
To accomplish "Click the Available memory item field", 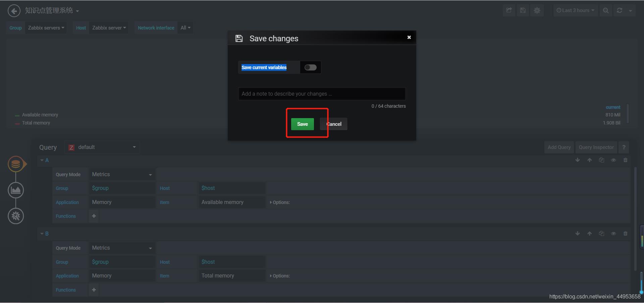I will point(232,202).
